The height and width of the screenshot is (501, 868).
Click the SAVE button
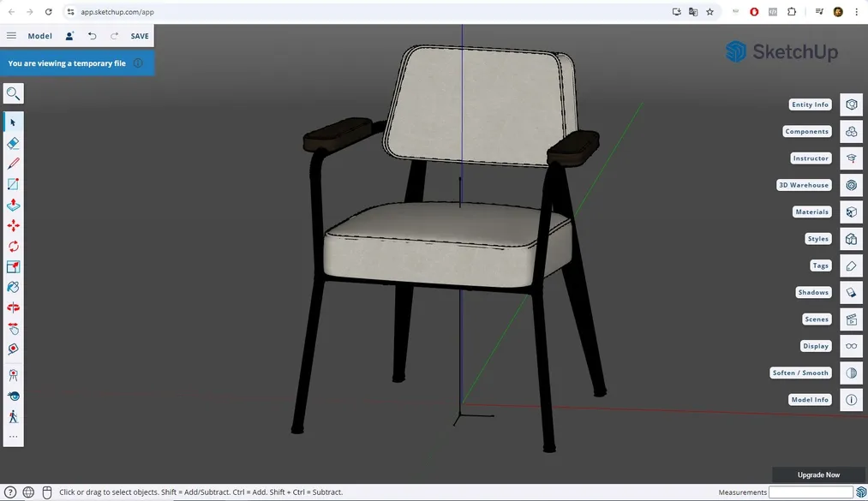[139, 36]
